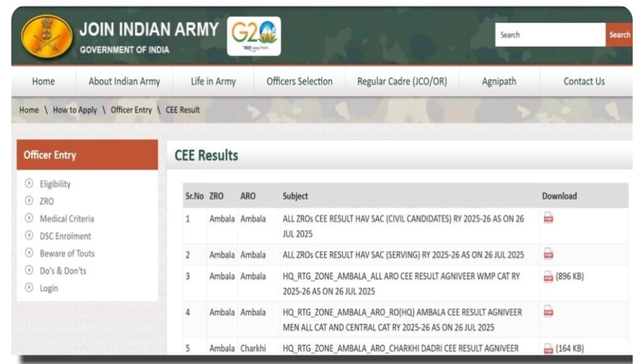Click the bullet icon beside Eligibility
The width and height of the screenshot is (644, 364).
[x=29, y=183]
